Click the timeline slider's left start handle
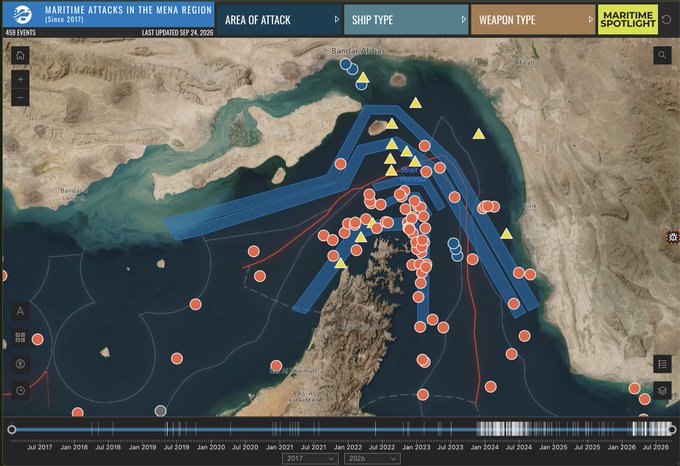680x466 pixels. (12, 430)
